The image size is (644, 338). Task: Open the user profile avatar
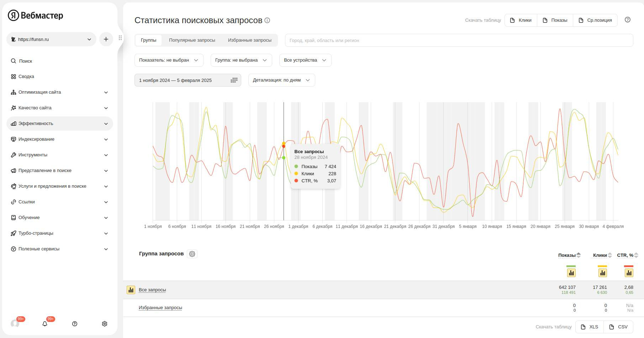tap(15, 324)
